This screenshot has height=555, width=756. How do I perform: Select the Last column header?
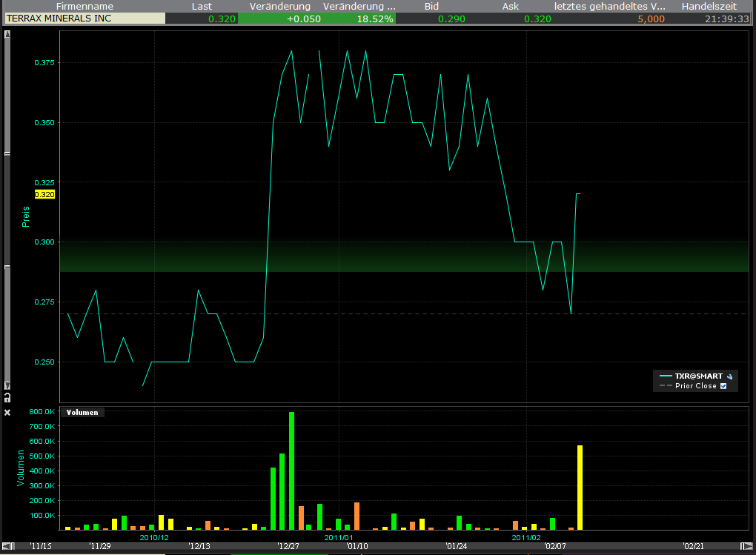coord(202,6)
